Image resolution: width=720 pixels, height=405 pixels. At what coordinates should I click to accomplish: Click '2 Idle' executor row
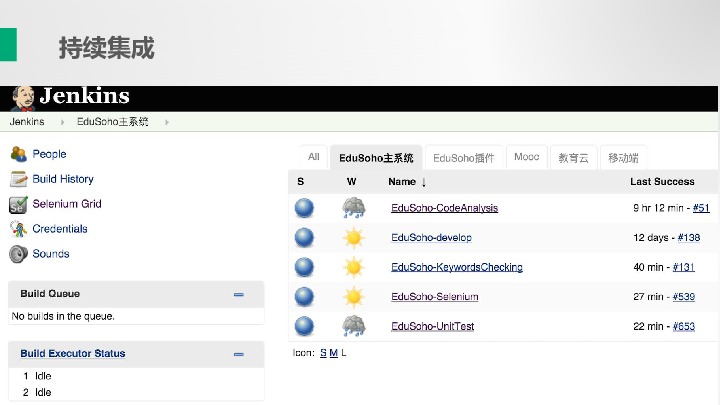(x=37, y=392)
